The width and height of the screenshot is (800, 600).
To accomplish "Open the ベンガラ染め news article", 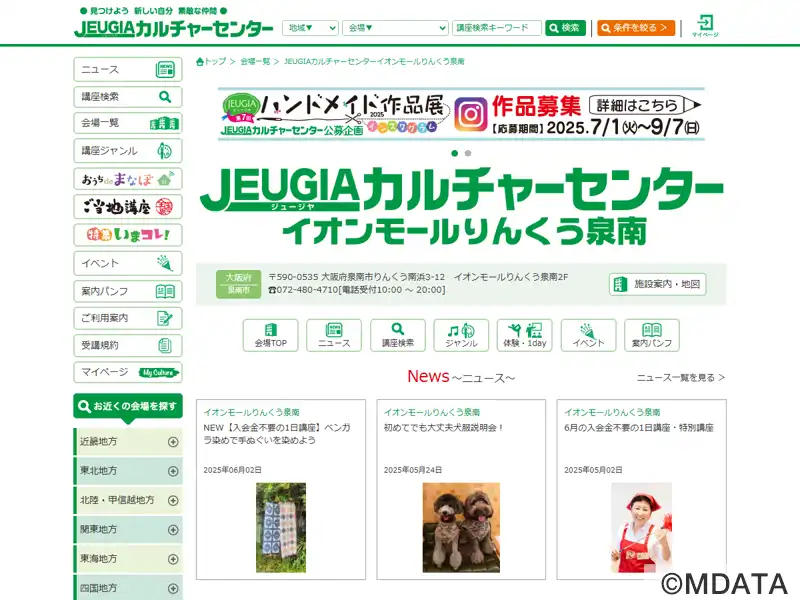I will click(277, 434).
